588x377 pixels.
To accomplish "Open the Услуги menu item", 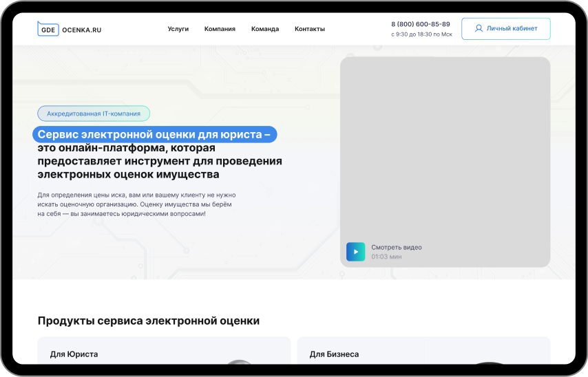I will coord(178,29).
